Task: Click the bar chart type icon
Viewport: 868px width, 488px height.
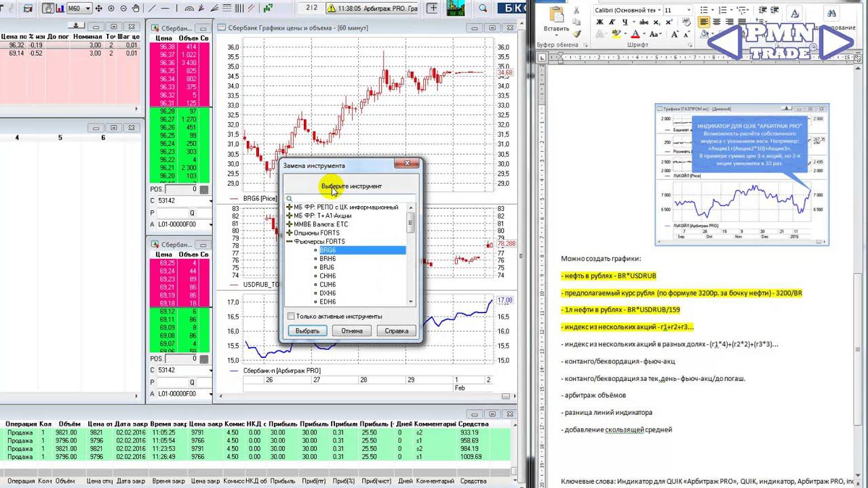Action: coord(59,8)
